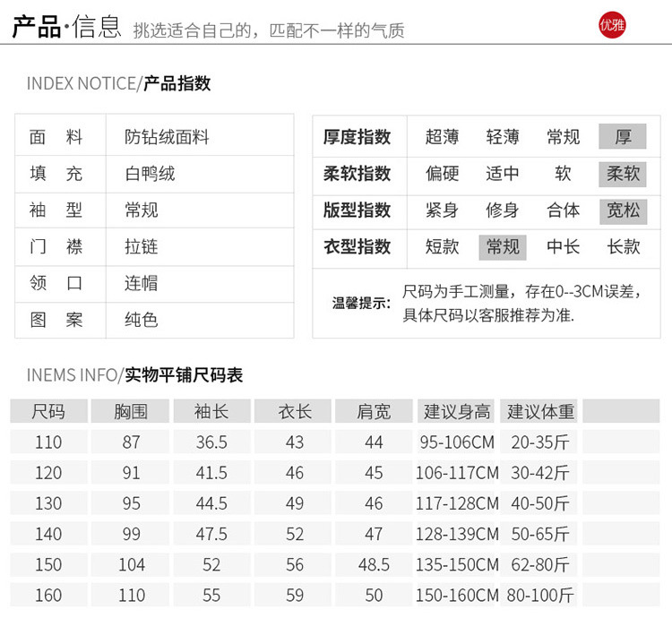This screenshot has height=618, width=672.
Task: Select the highlighted 柔软 softness option
Action: click(623, 174)
